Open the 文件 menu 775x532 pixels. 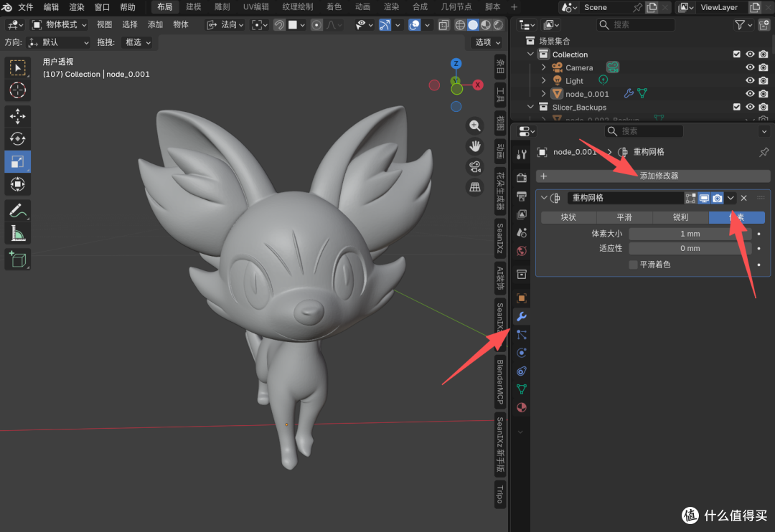pyautogui.click(x=26, y=7)
